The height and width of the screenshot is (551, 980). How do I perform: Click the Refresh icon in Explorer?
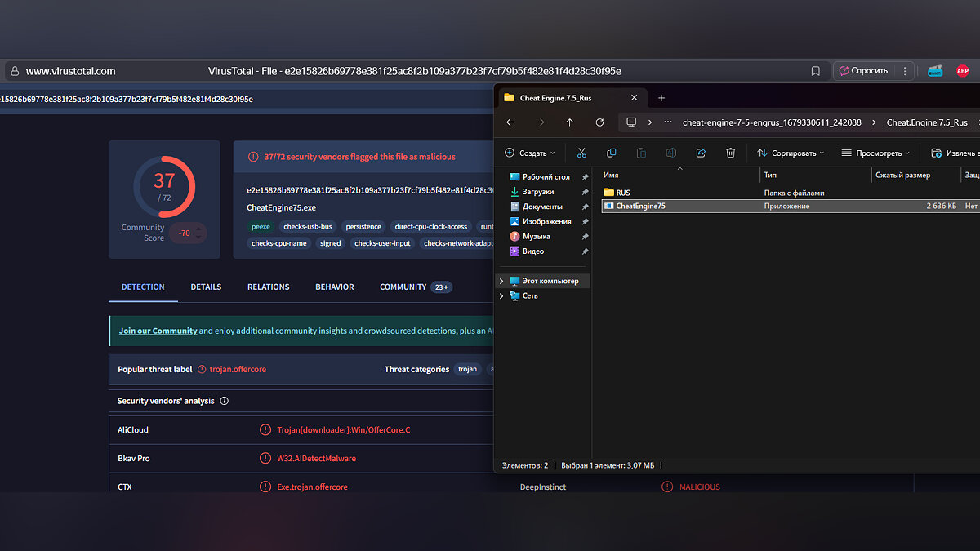599,122
